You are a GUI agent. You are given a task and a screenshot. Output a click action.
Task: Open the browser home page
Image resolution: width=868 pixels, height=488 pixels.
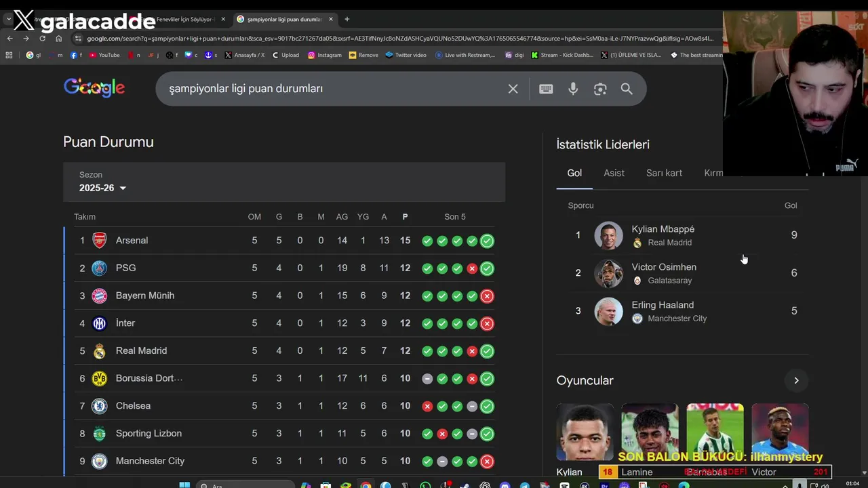58,39
